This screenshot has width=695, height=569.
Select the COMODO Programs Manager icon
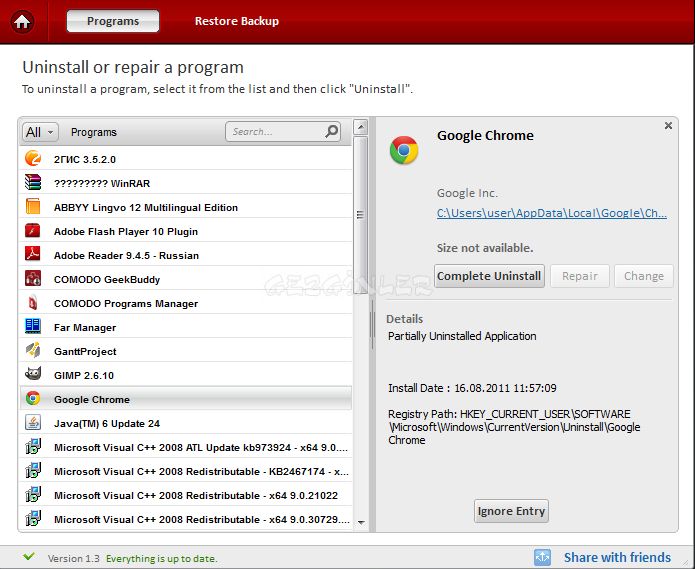pos(33,303)
